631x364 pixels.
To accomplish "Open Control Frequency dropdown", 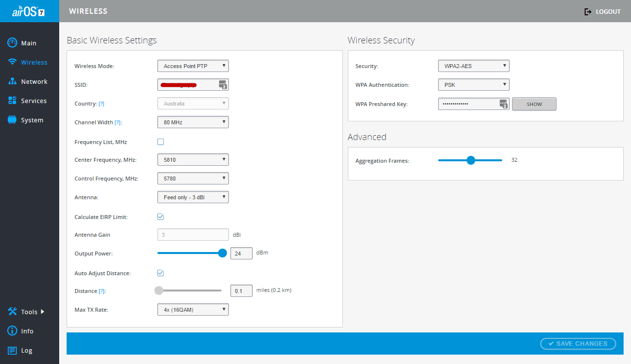I will click(x=193, y=179).
